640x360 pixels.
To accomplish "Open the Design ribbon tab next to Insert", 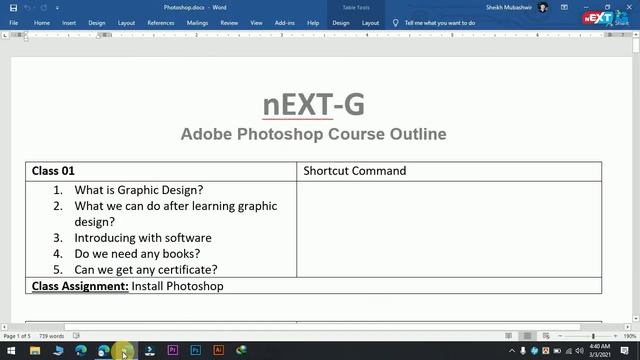I will (97, 23).
